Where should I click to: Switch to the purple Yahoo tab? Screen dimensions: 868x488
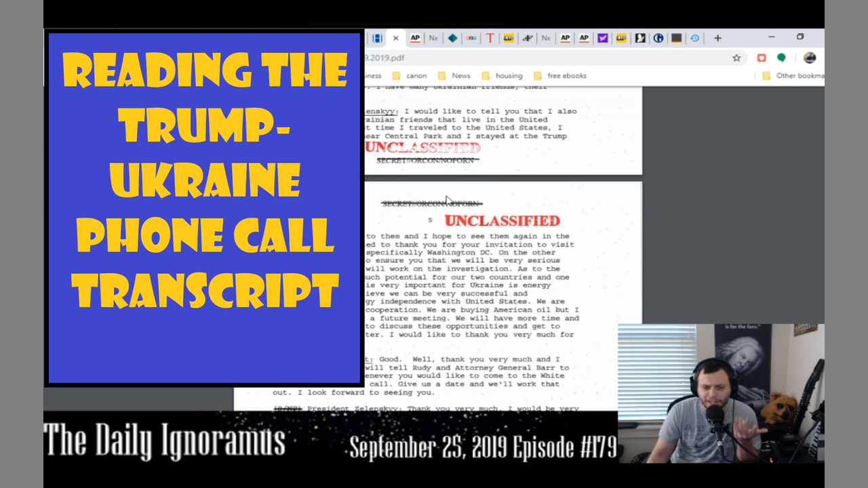point(602,38)
